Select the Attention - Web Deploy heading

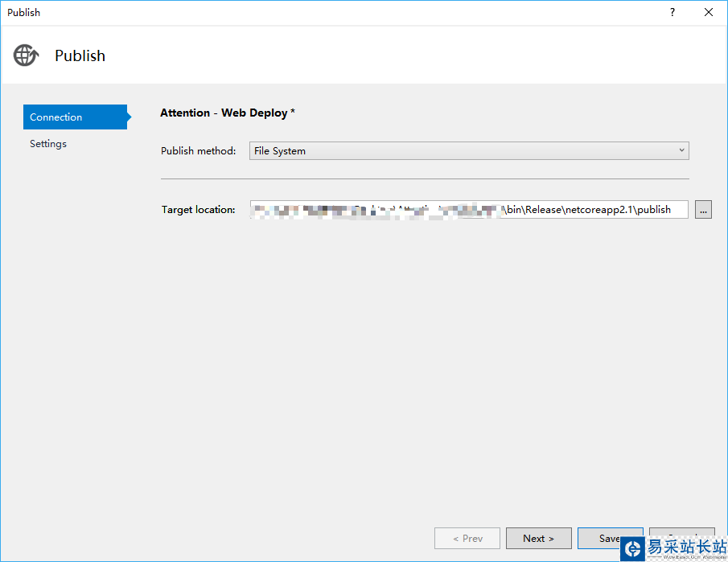[x=228, y=113]
